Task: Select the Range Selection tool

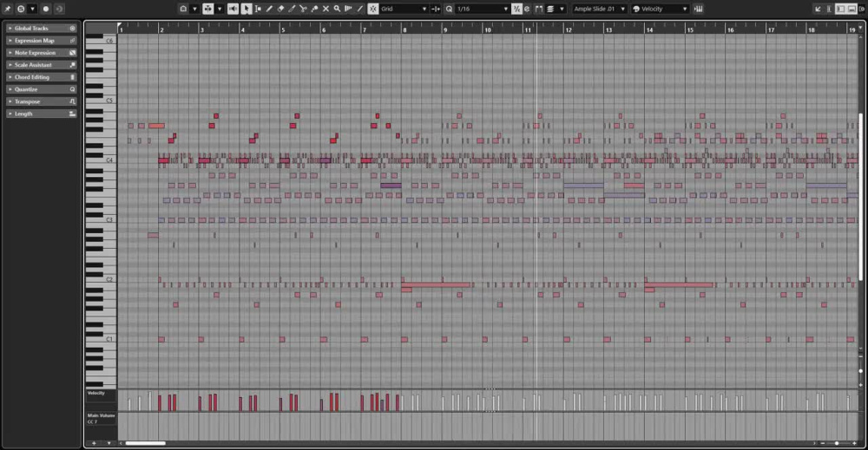Action: [x=258, y=9]
